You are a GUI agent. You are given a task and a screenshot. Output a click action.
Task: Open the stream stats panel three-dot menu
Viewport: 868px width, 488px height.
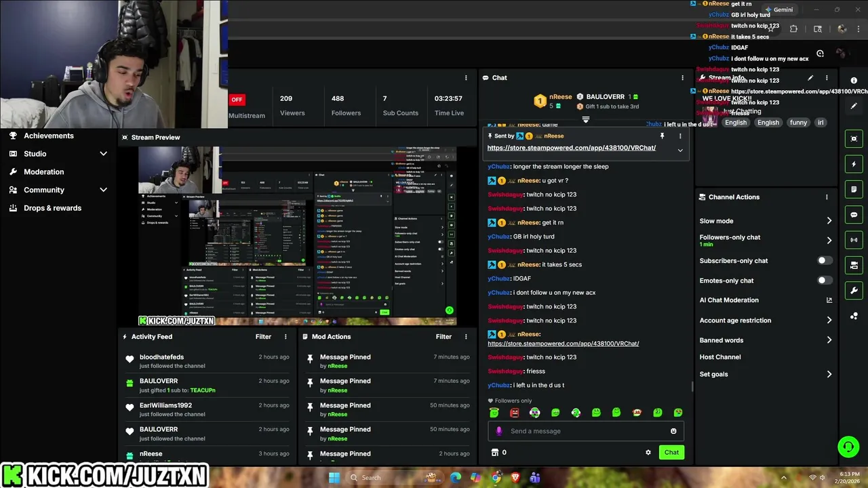pos(466,78)
